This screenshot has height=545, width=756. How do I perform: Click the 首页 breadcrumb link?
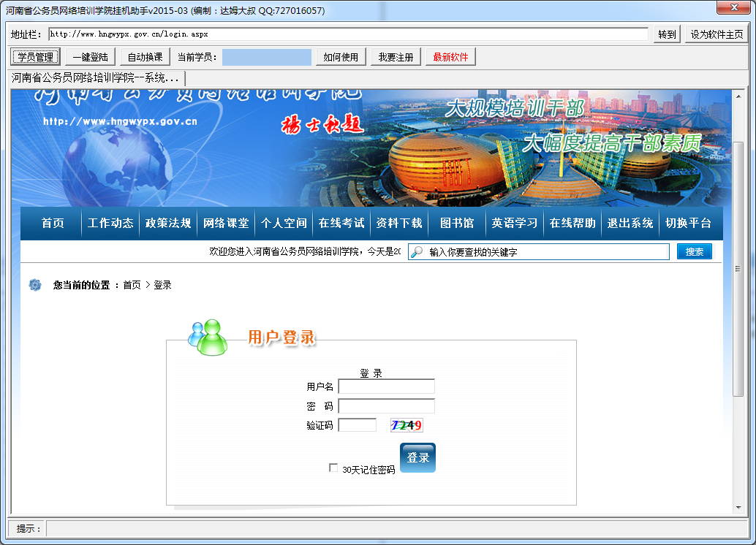tap(132, 285)
